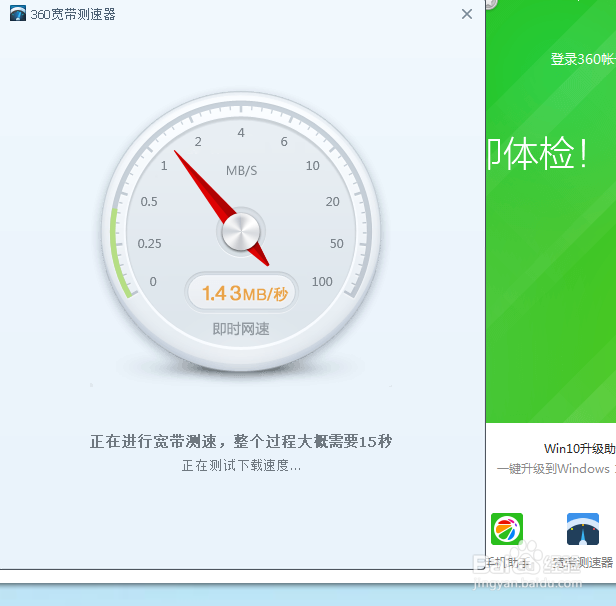Click the gauge needle center hub
The width and height of the screenshot is (616, 606).
click(241, 232)
